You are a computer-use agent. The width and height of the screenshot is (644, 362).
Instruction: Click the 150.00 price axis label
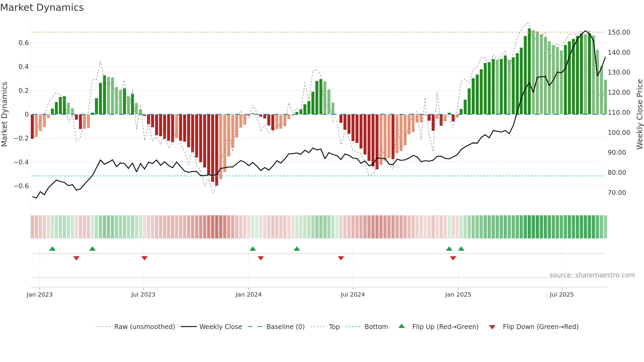click(619, 32)
